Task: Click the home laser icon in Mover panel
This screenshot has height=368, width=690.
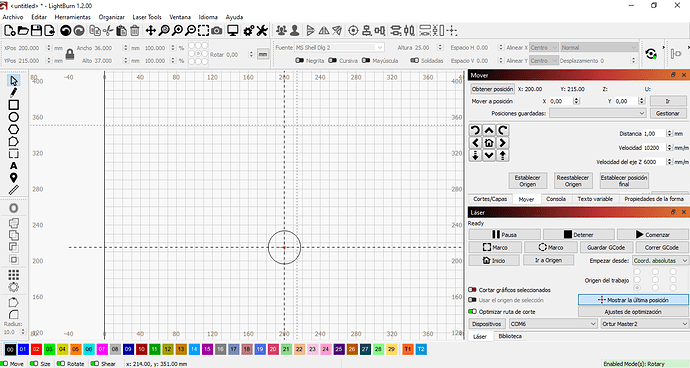Action: pyautogui.click(x=489, y=143)
